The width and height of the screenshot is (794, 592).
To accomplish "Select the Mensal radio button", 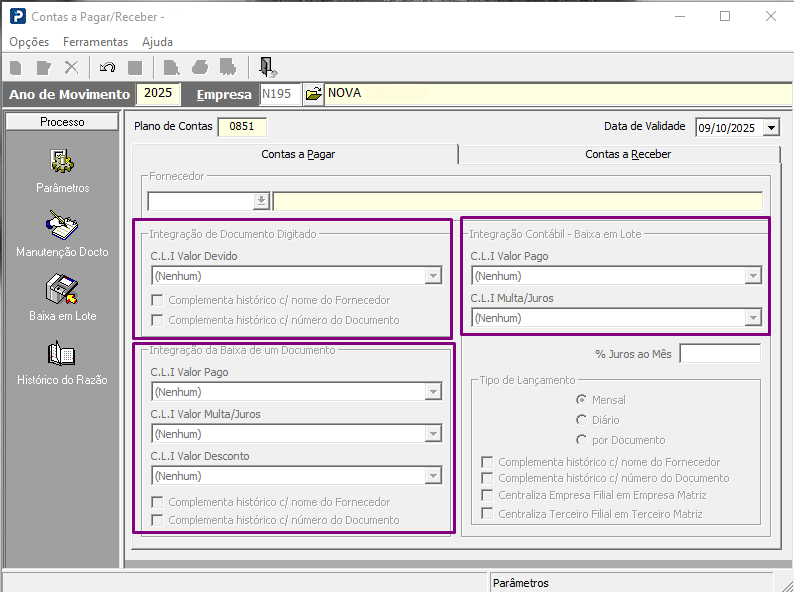I will (581, 400).
